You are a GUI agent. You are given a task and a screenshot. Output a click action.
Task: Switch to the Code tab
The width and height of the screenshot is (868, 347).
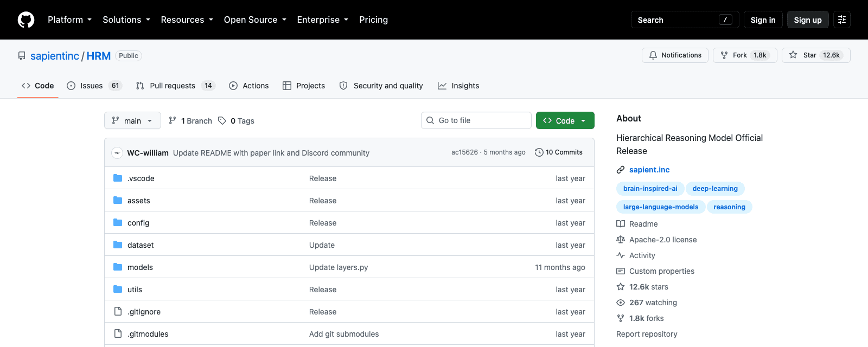38,86
